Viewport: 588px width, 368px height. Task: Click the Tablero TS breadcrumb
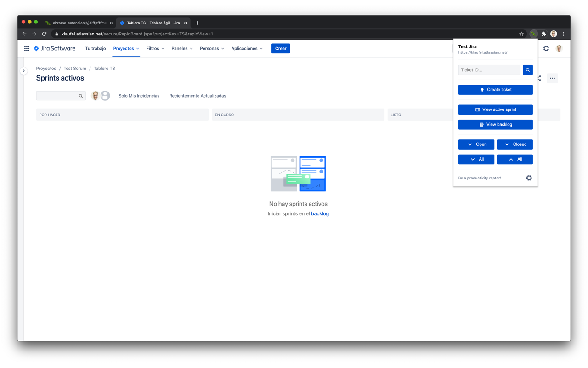tap(104, 68)
